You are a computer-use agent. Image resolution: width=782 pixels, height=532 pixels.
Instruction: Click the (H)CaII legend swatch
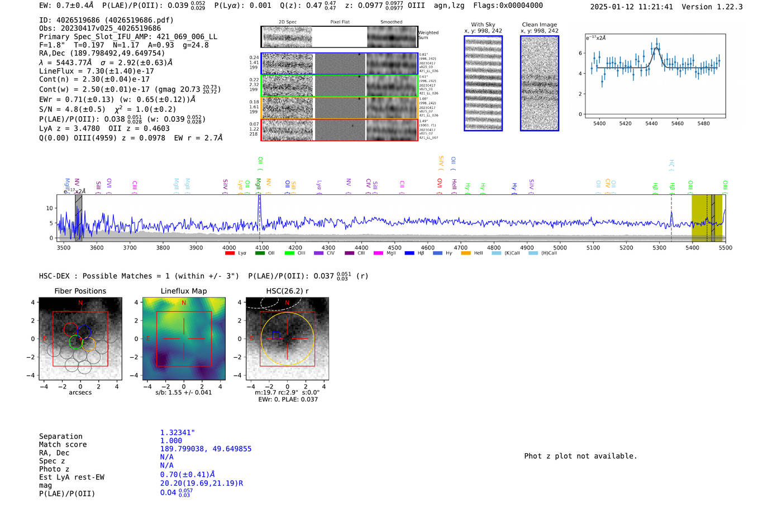pos(533,253)
